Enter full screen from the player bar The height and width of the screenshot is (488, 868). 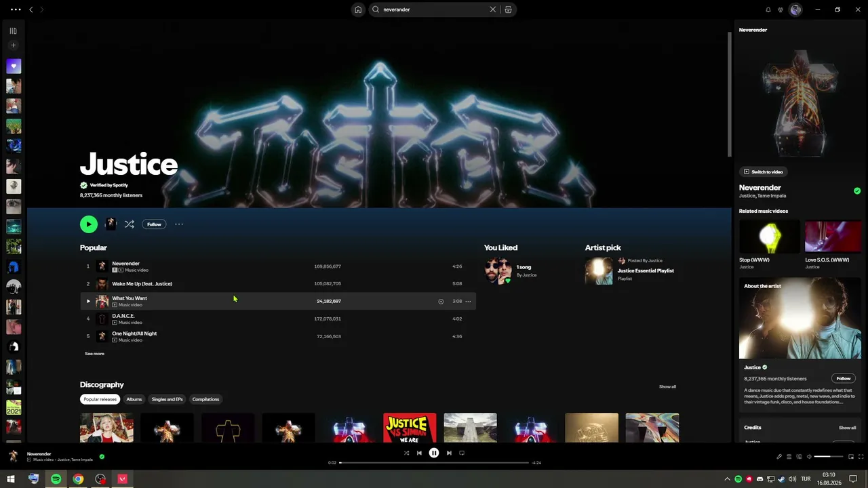pos(861,457)
